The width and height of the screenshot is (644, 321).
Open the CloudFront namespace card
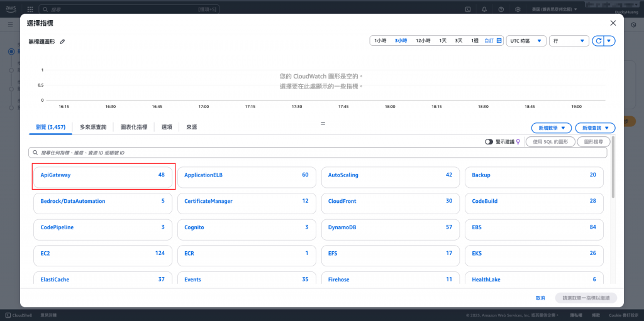[391, 203]
